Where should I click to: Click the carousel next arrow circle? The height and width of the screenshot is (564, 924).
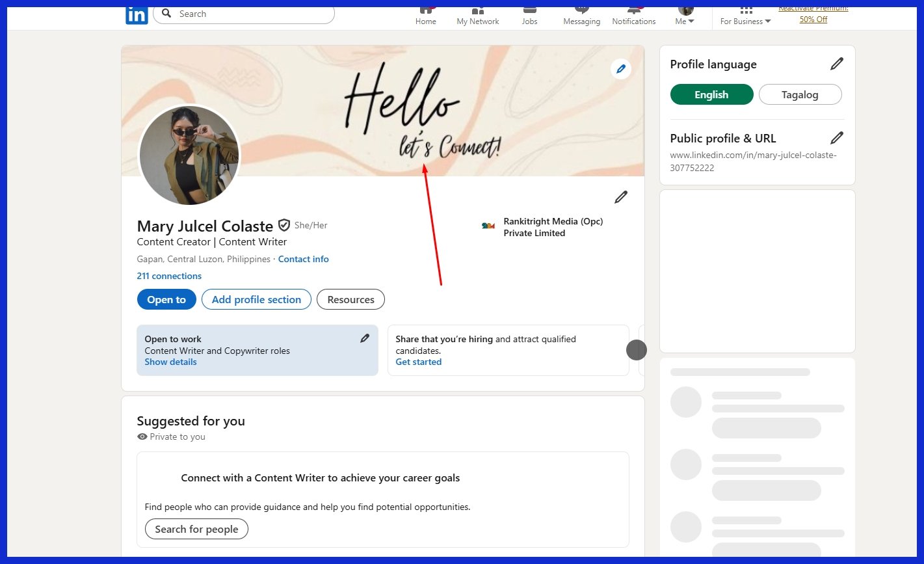click(637, 350)
